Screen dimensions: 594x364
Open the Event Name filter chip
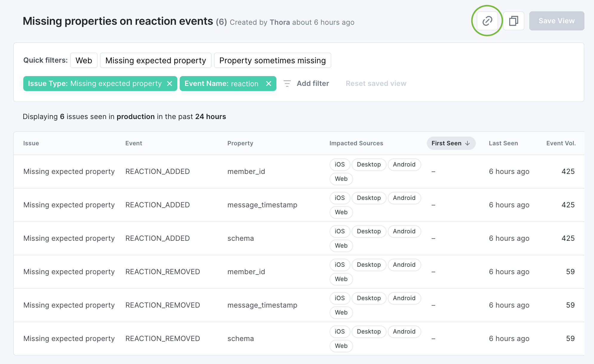(x=221, y=84)
